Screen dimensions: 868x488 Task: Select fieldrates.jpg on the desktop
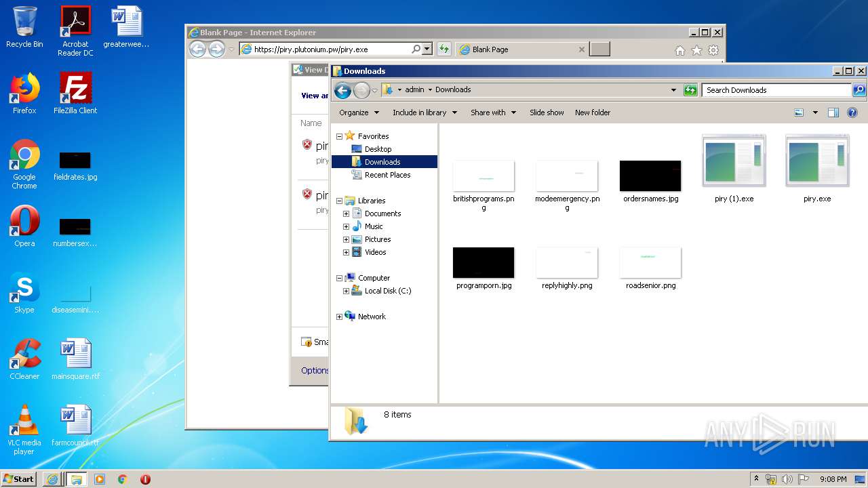point(75,165)
